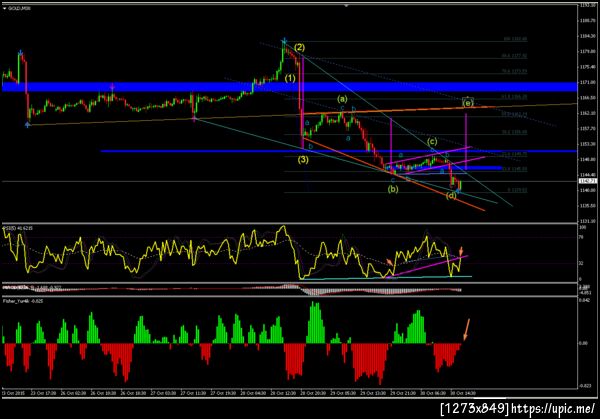Click the chart shift triangle at top
Viewport: 600px width, 419px height.
click(346, 6)
